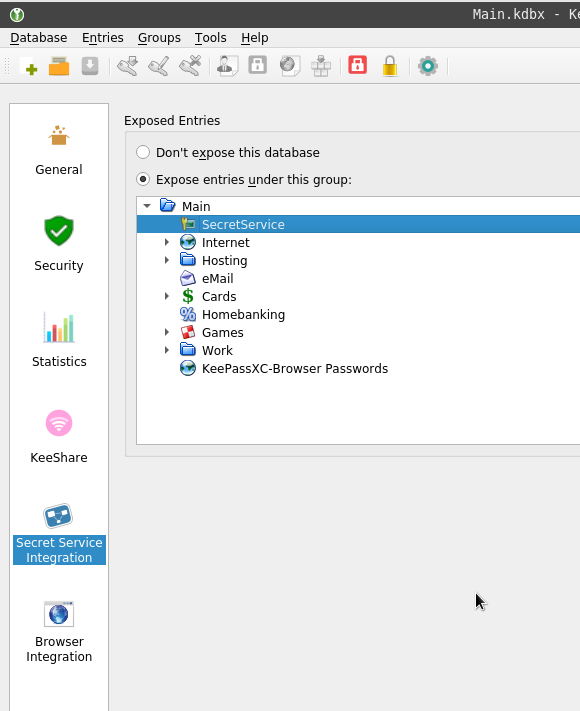
Task: Collapse the Main group tree
Action: click(147, 206)
